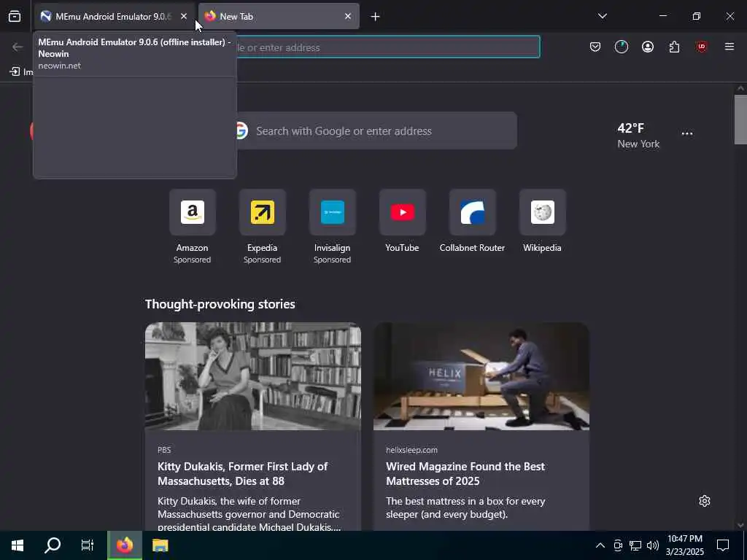Expand the hidden system tray icons chevron
The height and width of the screenshot is (560, 747).
[x=600, y=545]
